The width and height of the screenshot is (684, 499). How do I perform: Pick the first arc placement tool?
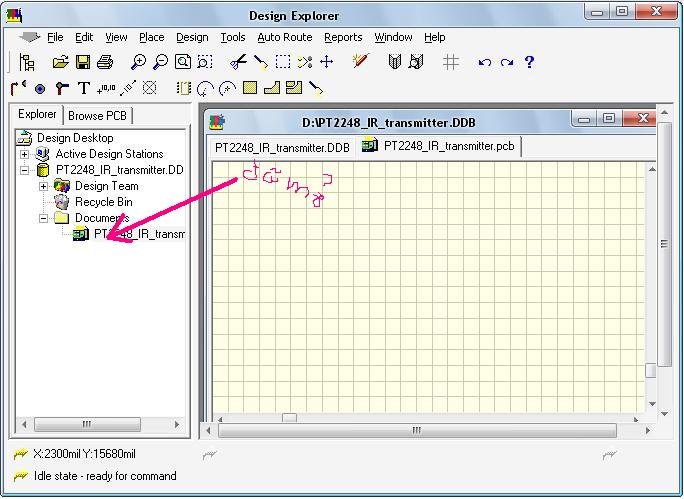point(205,89)
